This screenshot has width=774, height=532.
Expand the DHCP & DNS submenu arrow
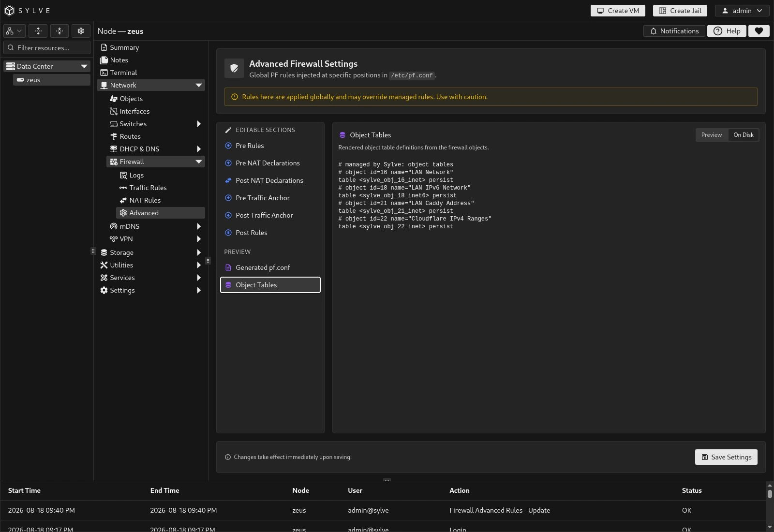[198, 149]
